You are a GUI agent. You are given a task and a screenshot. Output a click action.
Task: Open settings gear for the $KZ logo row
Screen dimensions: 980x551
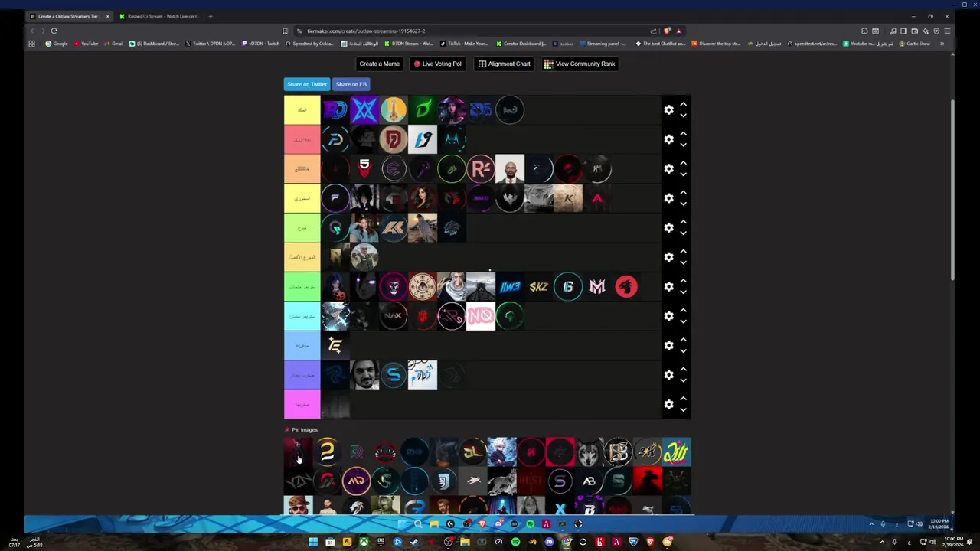(668, 287)
